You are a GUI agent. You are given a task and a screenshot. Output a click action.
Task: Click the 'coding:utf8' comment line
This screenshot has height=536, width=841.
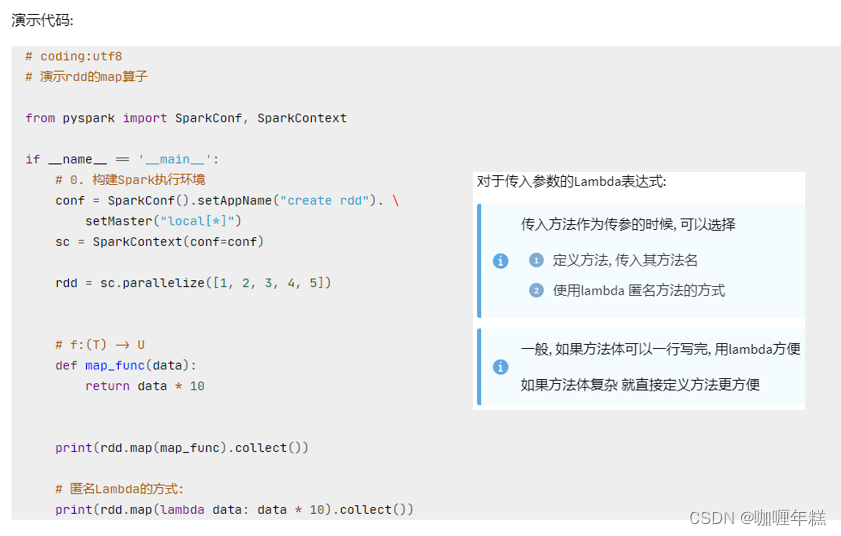(73, 56)
